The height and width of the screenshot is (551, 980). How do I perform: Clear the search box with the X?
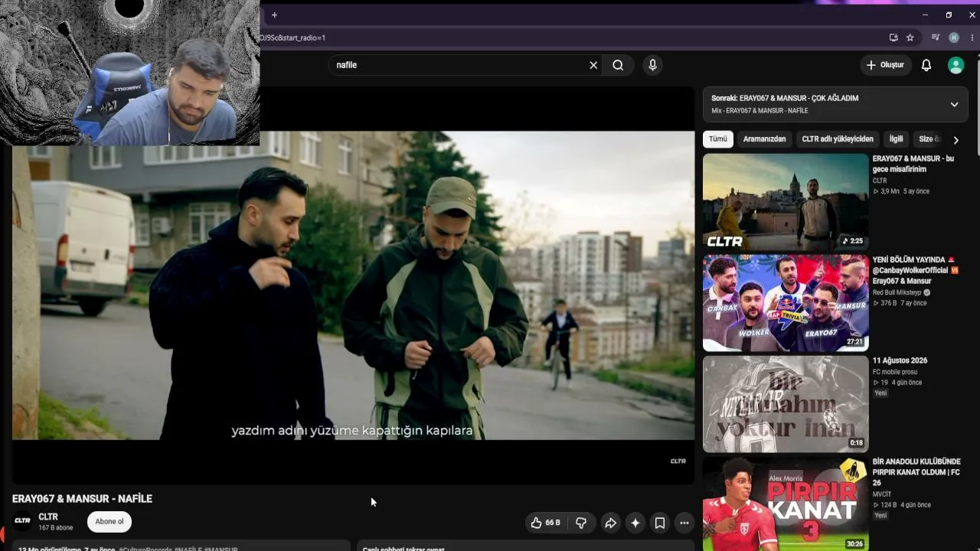click(x=593, y=65)
